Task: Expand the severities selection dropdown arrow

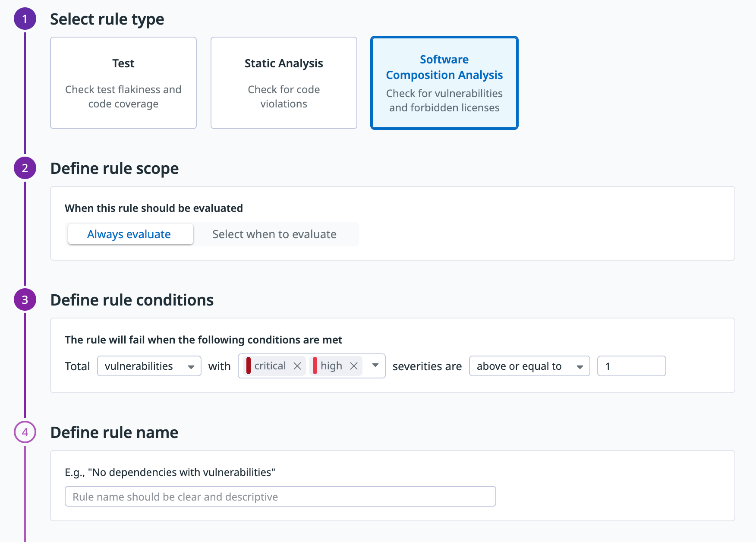Action: point(375,366)
